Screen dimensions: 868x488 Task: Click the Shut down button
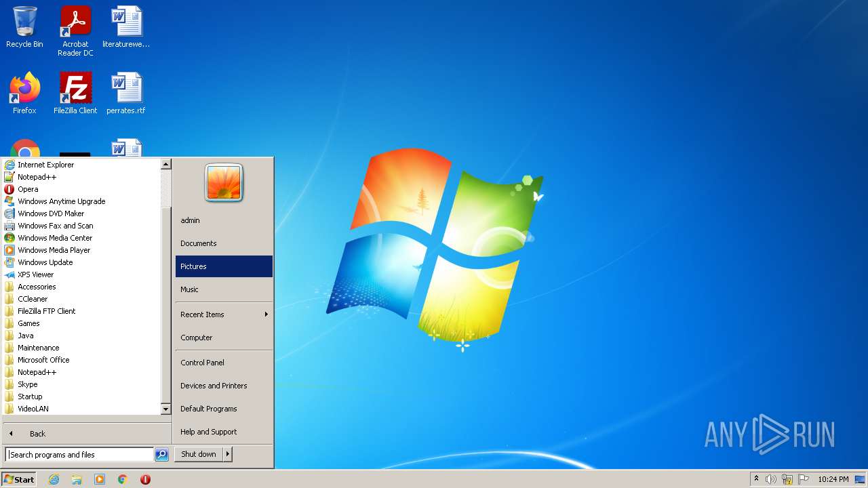tap(199, 454)
